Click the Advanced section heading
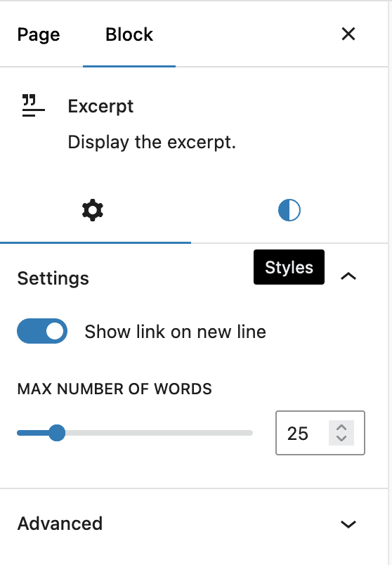The width and height of the screenshot is (392, 565). point(60,524)
